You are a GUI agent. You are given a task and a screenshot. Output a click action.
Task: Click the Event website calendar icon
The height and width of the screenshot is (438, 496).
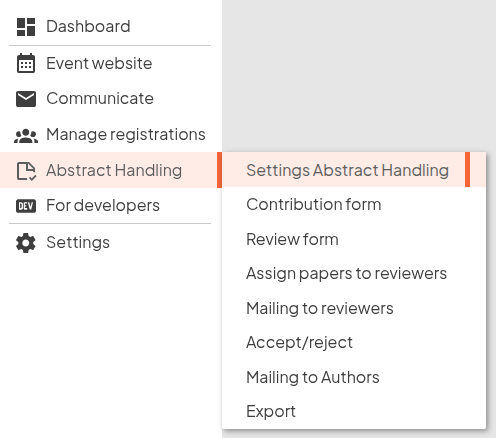(26, 63)
